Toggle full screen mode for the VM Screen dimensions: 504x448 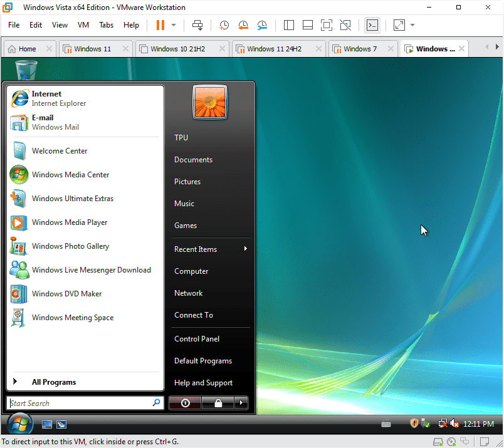click(x=327, y=25)
